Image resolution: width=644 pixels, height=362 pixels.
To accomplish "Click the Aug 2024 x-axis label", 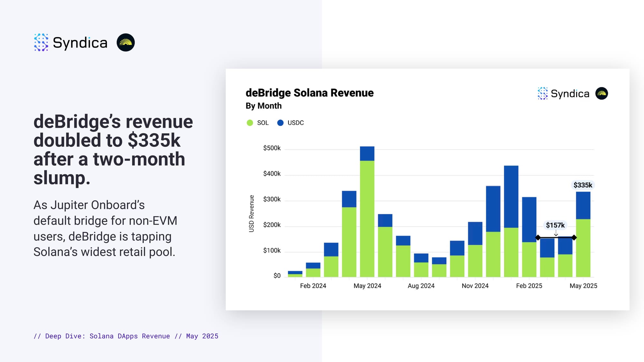I will coord(421,286).
